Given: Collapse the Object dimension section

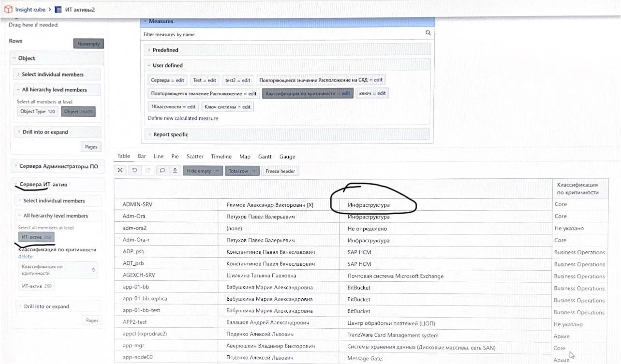Looking at the screenshot, I should [57, 58].
